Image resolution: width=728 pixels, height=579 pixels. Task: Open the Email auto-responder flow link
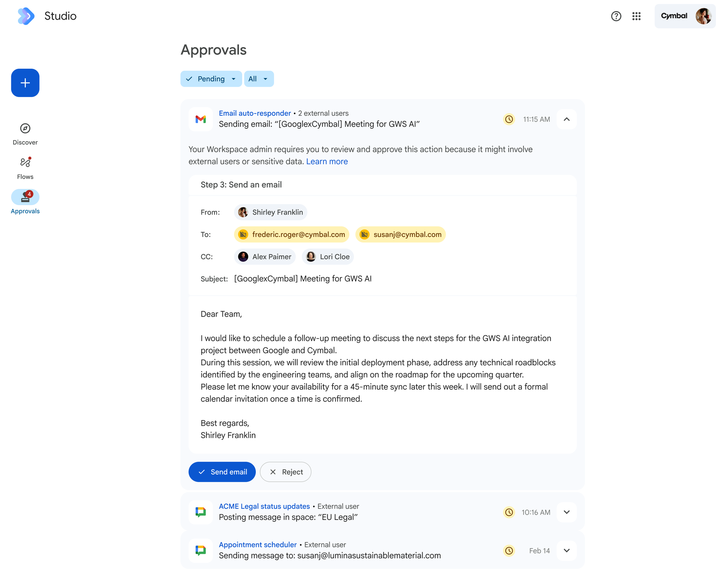point(254,113)
